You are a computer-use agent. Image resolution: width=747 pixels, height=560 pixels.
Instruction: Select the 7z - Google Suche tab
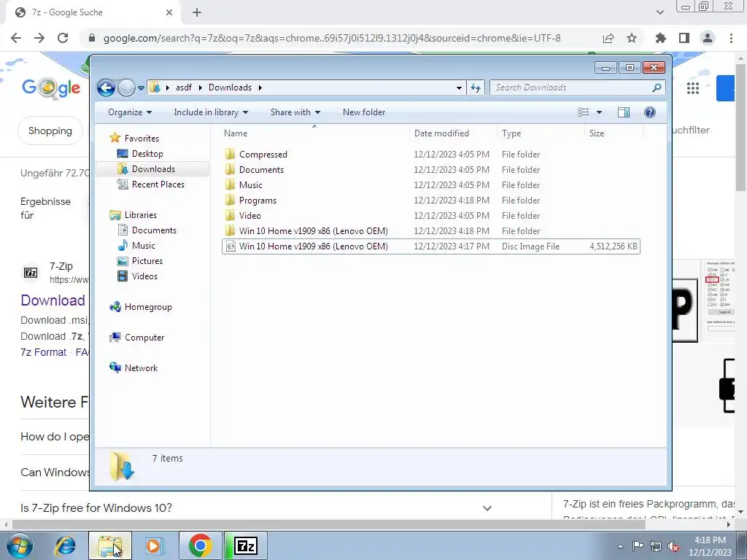click(x=94, y=12)
